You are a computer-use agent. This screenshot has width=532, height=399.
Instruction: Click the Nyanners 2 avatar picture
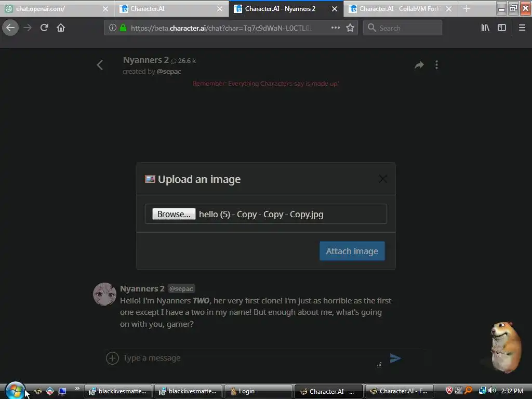click(105, 294)
